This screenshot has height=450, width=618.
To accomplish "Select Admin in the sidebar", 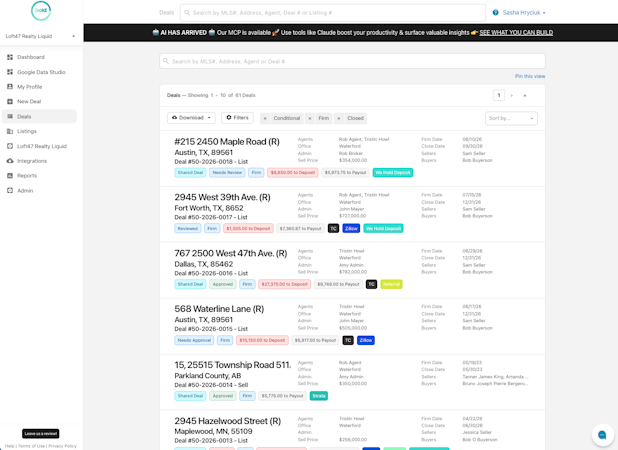I will coord(25,191).
